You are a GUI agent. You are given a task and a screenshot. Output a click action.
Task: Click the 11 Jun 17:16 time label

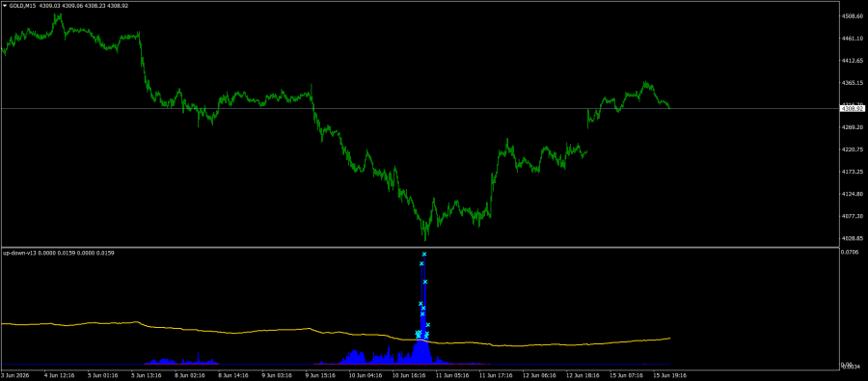point(497,375)
